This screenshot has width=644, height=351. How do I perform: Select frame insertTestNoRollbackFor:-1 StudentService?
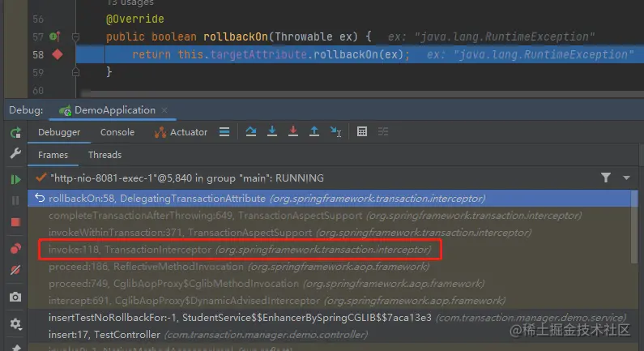pyautogui.click(x=331, y=318)
